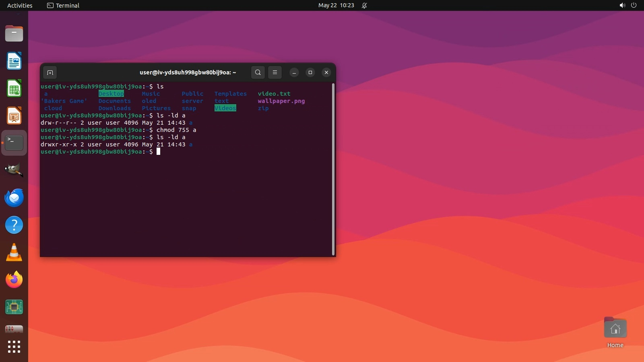Click the new tab icon in terminal
The height and width of the screenshot is (362, 644).
[x=50, y=72]
